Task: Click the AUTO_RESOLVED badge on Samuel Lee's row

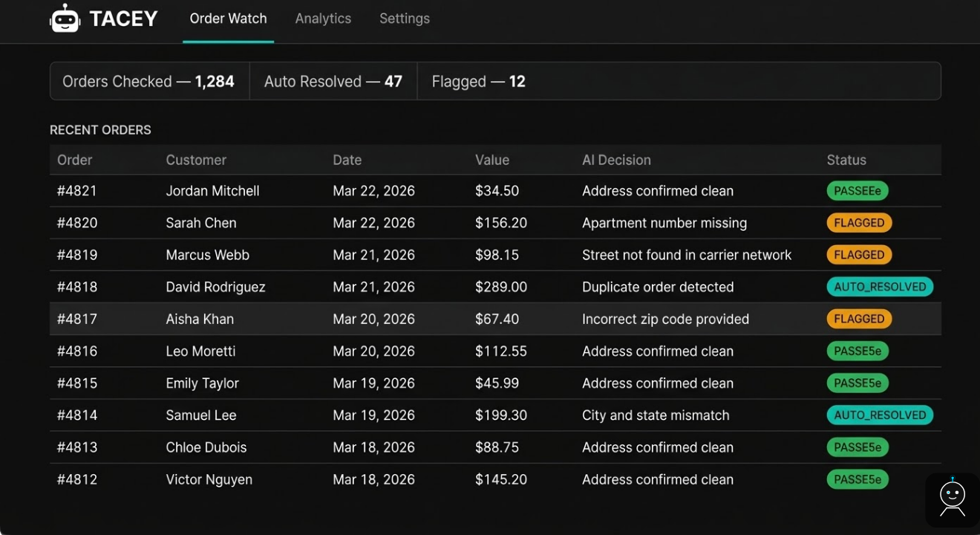Action: [880, 415]
